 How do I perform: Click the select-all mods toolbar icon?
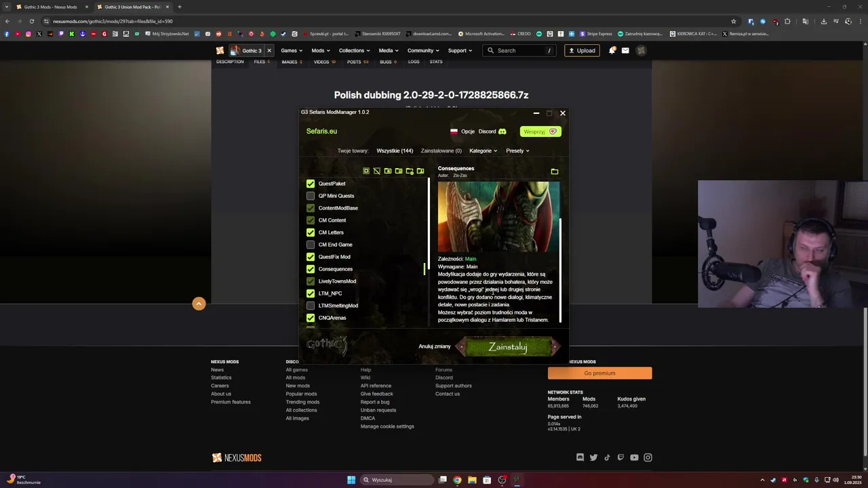click(366, 171)
